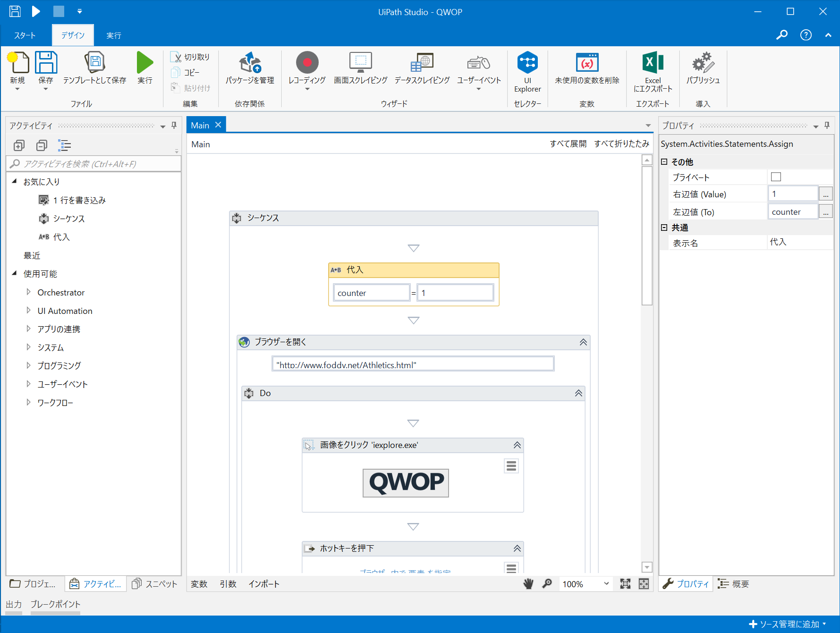Viewport: 840px width, 633px height.
Task: Click fit to screen icon
Action: 625,584
